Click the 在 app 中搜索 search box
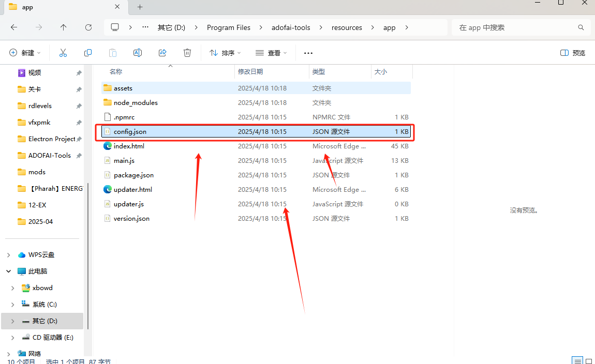 (x=520, y=27)
